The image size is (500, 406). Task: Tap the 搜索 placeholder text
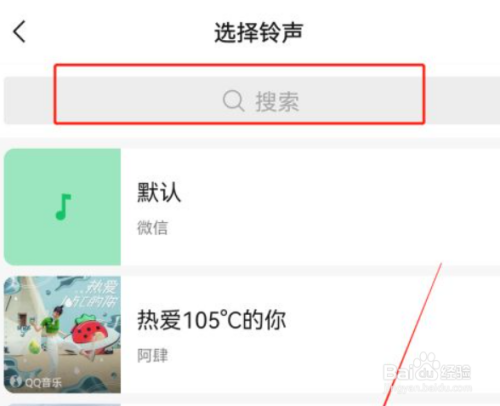pyautogui.click(x=277, y=101)
